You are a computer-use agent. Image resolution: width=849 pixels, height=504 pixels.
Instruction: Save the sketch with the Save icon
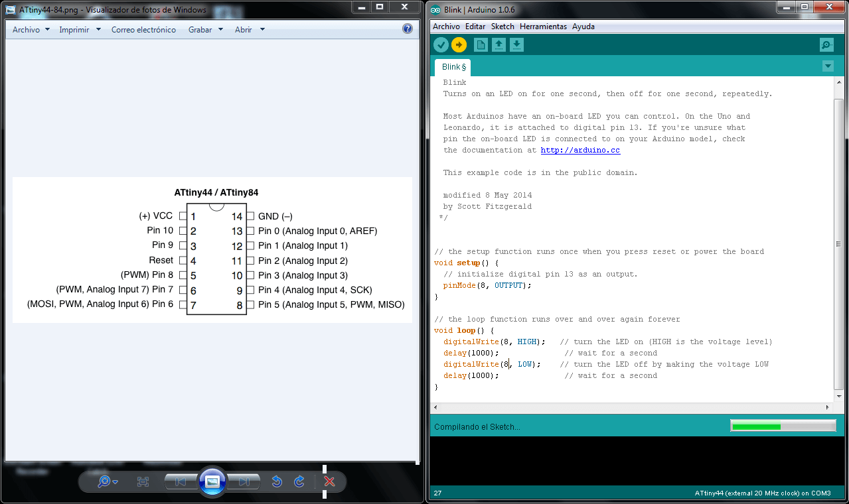click(516, 45)
